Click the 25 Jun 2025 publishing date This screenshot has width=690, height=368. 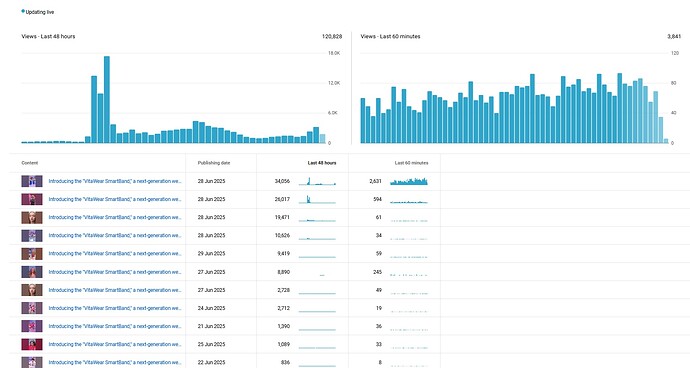click(211, 344)
